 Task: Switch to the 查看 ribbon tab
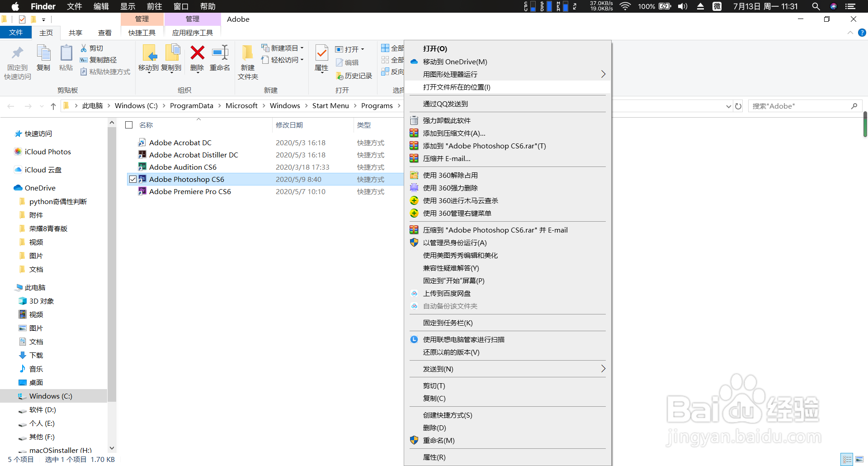coord(105,33)
